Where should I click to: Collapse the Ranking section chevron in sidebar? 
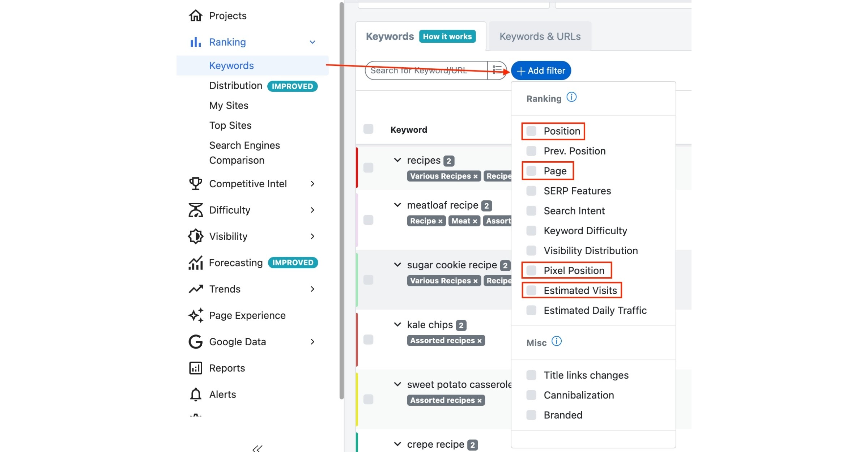[x=312, y=42]
